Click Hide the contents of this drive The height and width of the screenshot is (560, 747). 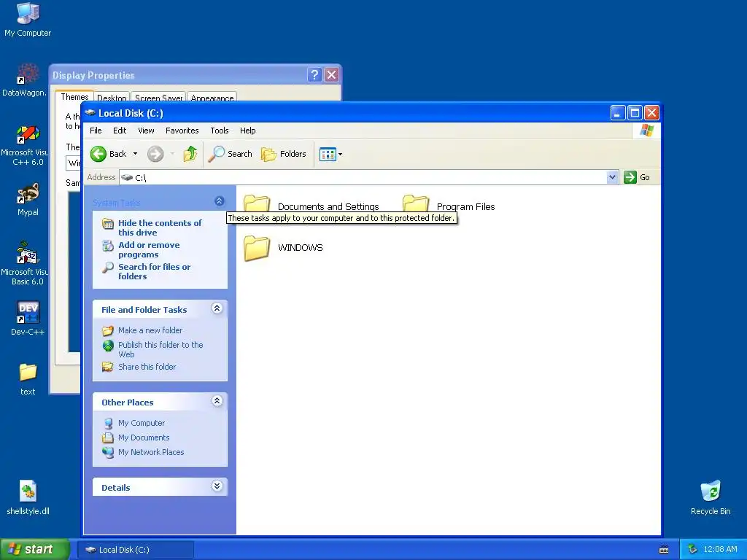pos(160,227)
